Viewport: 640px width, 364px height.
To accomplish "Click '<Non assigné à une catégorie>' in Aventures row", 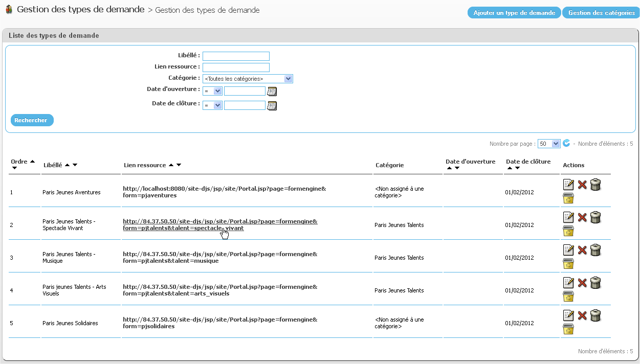I will click(399, 192).
